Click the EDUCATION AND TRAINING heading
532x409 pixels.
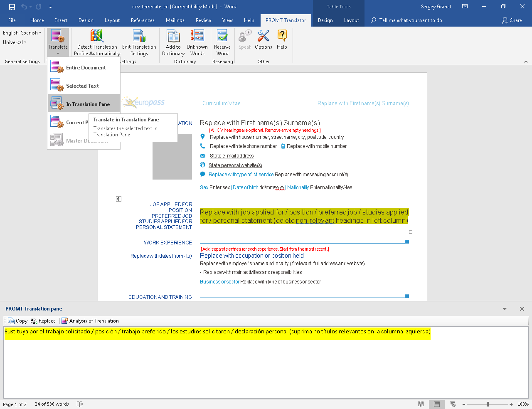coord(160,297)
